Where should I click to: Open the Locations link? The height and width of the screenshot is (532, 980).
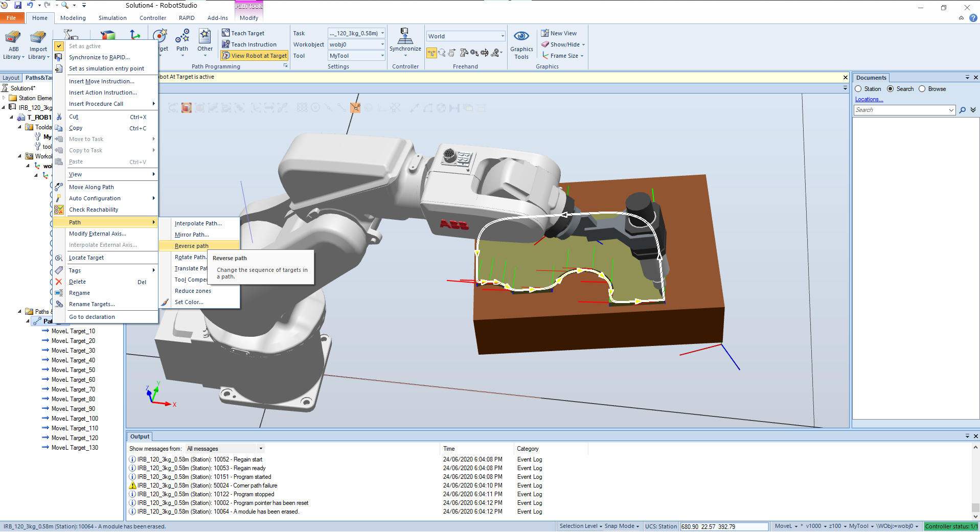(x=869, y=99)
